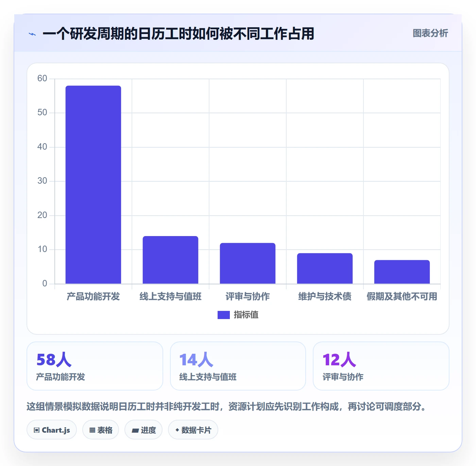Select the 线上支持与值班 bar in chart
The width and height of the screenshot is (476, 466).
pos(170,260)
